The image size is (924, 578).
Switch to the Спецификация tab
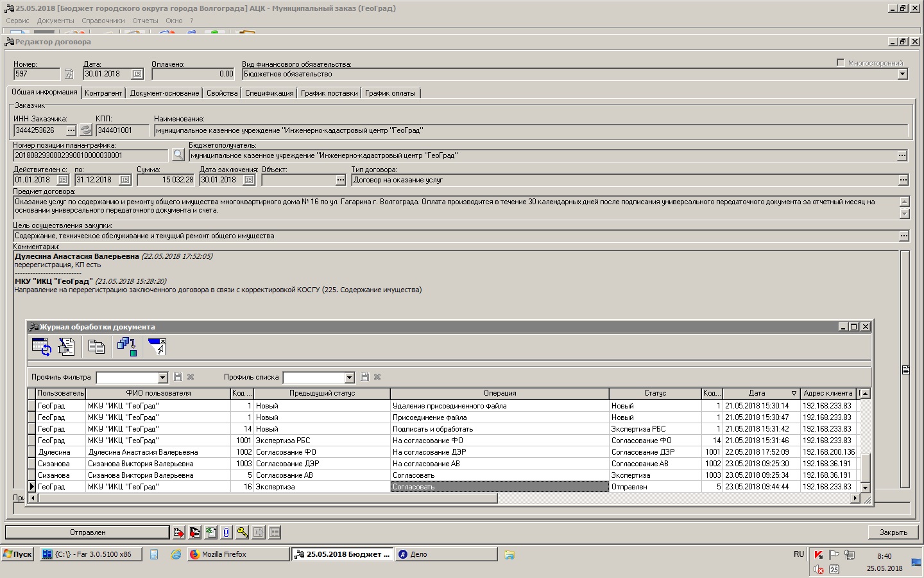click(x=269, y=93)
